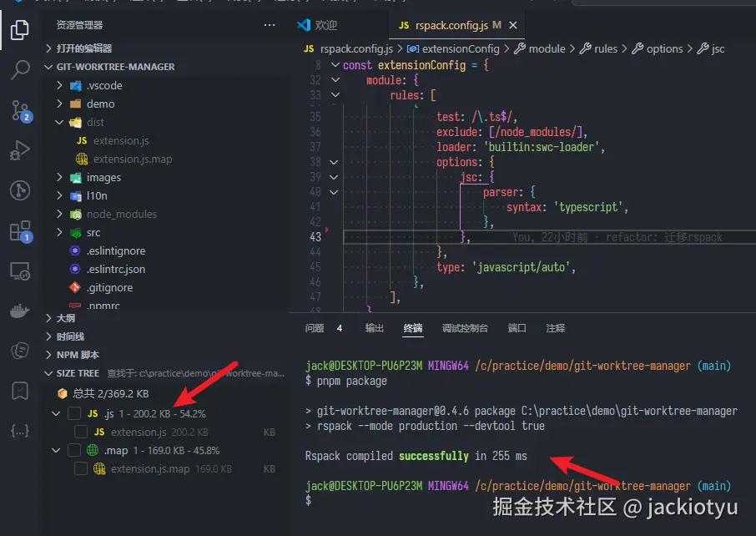Open the Explorer view in activity bar
Viewport: 756px width, 536px height.
[x=20, y=30]
